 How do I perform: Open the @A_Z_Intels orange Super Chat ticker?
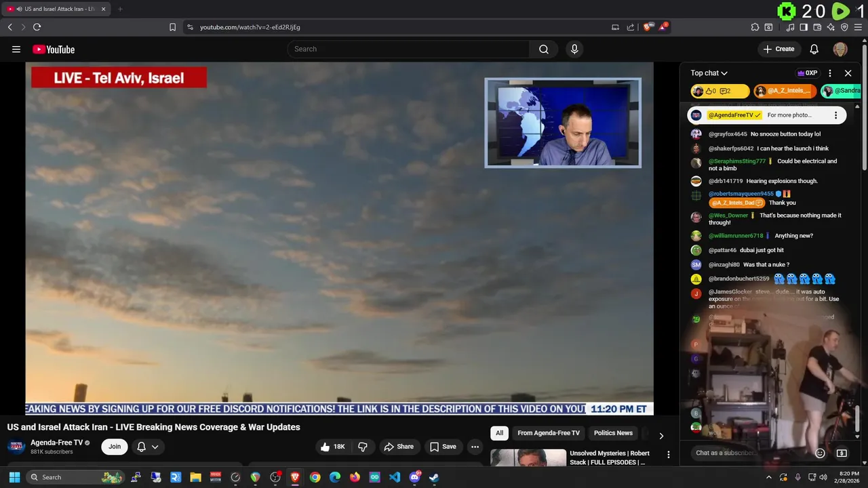[785, 91]
